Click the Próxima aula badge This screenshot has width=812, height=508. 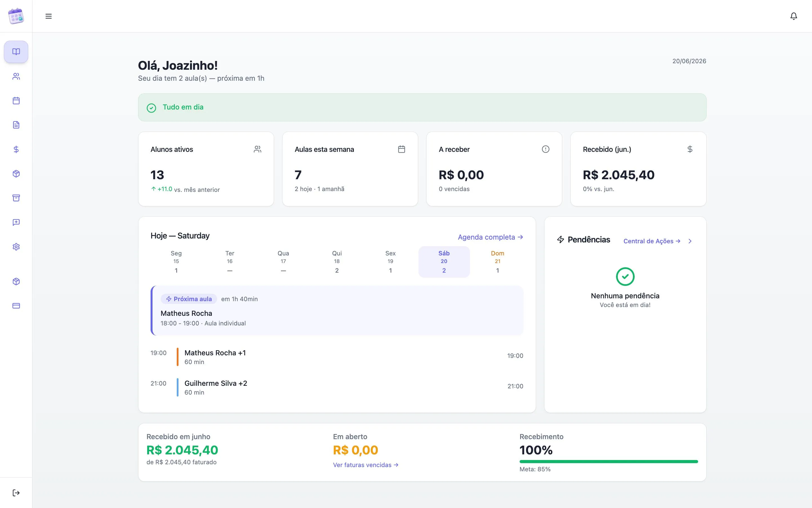(x=189, y=299)
